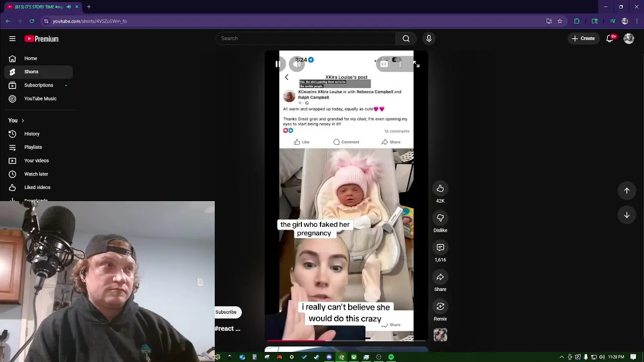Image resolution: width=644 pixels, height=362 pixels.
Task: Enter fullscreen for the Short
Action: (x=416, y=64)
